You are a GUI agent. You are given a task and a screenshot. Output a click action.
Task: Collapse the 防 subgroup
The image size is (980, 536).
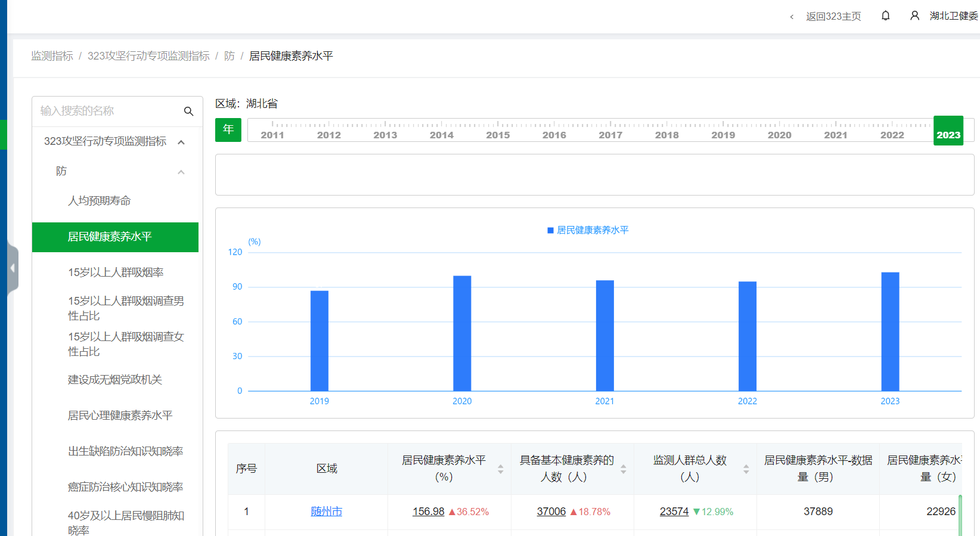181,172
